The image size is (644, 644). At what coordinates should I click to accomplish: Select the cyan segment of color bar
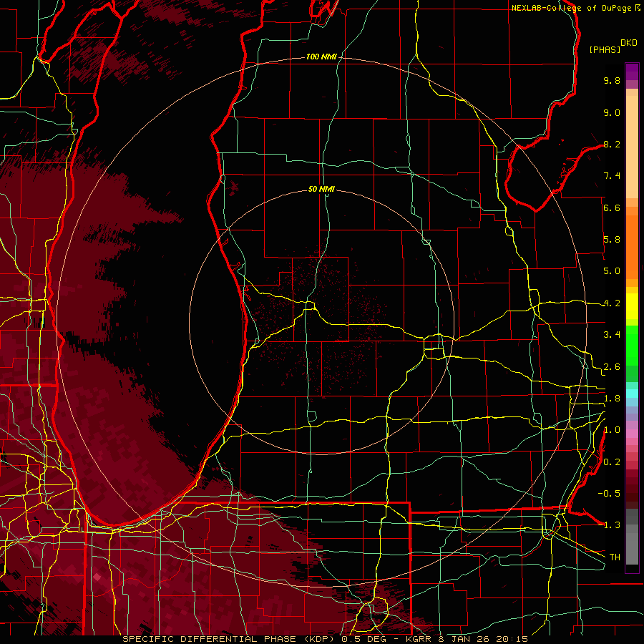point(632,393)
